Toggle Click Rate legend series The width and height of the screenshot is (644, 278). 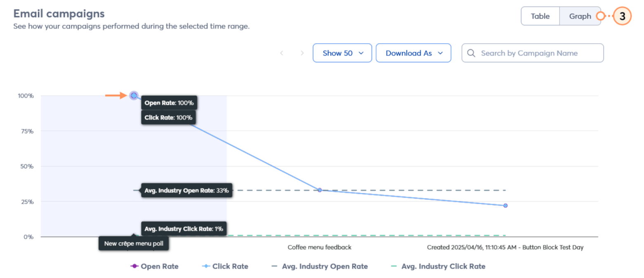(225, 266)
